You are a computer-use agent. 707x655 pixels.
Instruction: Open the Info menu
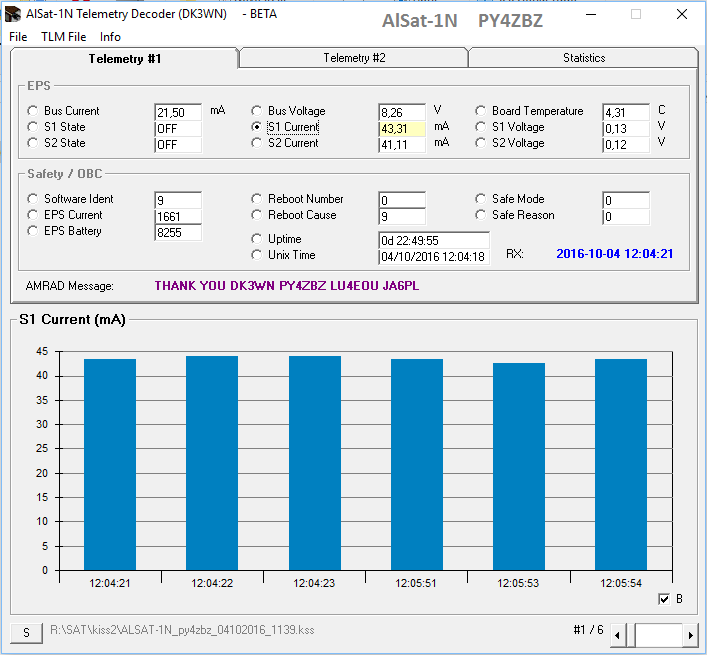tap(110, 37)
